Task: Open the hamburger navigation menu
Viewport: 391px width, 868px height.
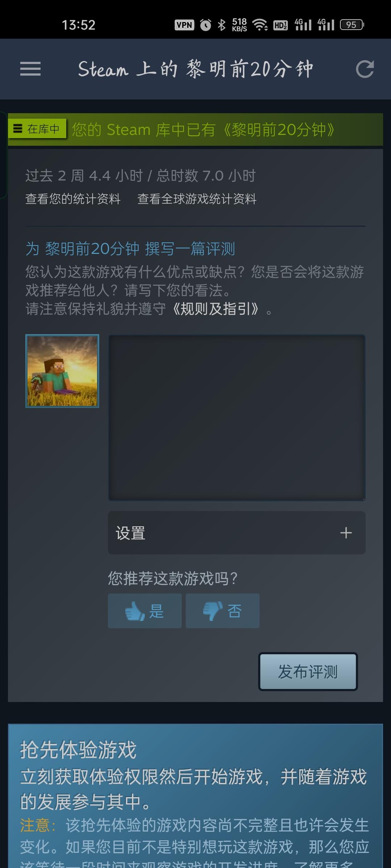Action: (x=30, y=69)
